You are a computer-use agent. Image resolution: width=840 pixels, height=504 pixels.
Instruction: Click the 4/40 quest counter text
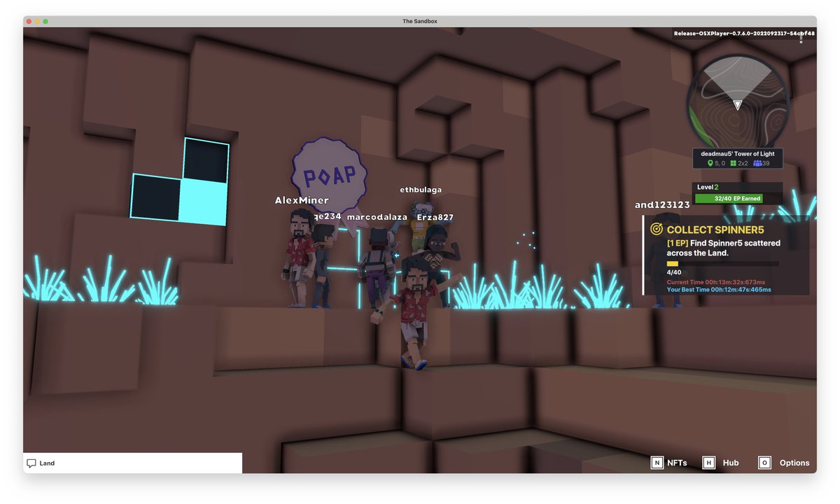click(x=674, y=272)
